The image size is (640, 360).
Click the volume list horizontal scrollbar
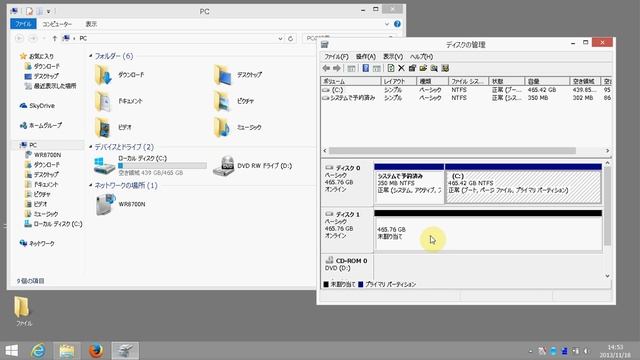[x=452, y=151]
